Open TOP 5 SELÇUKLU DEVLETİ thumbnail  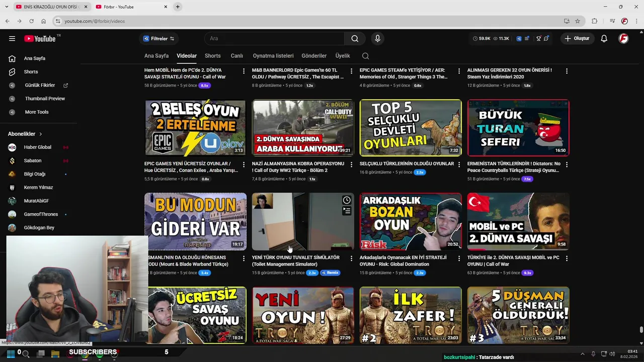(411, 128)
